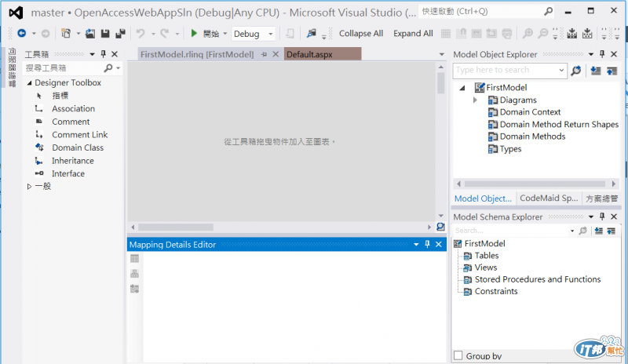Click the save all files icon
This screenshot has height=364, width=628.
point(121,34)
